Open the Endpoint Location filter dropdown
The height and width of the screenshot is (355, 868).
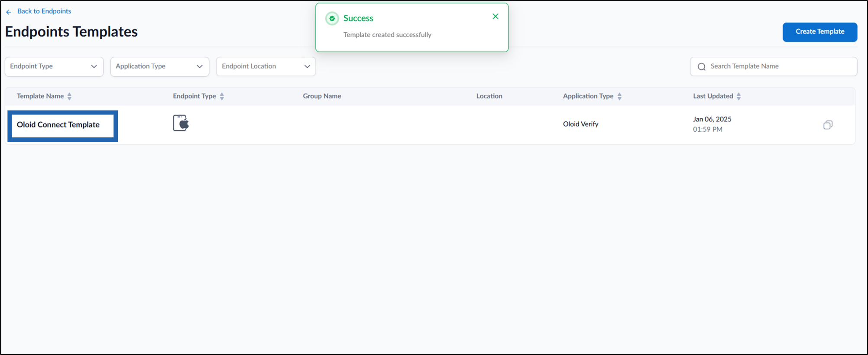[x=266, y=66]
